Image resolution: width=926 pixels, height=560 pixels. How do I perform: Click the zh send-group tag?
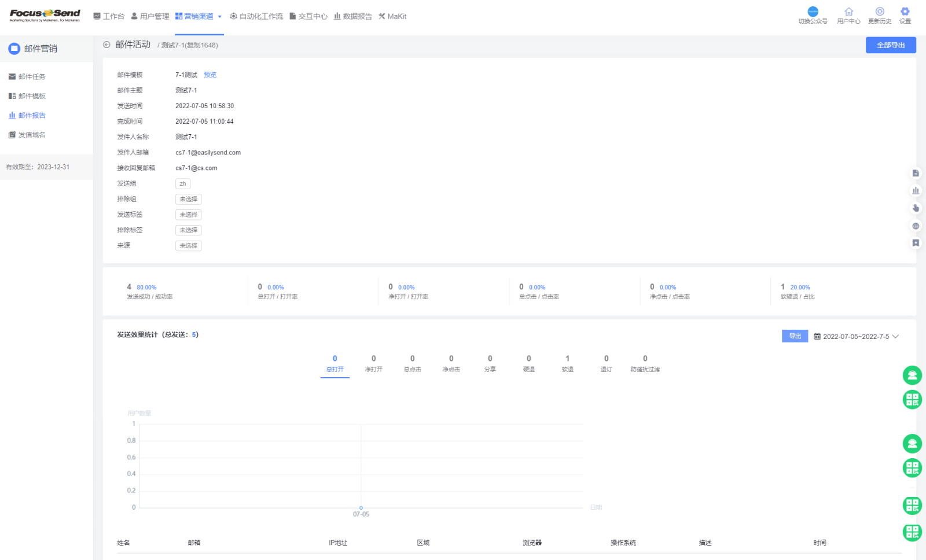183,183
